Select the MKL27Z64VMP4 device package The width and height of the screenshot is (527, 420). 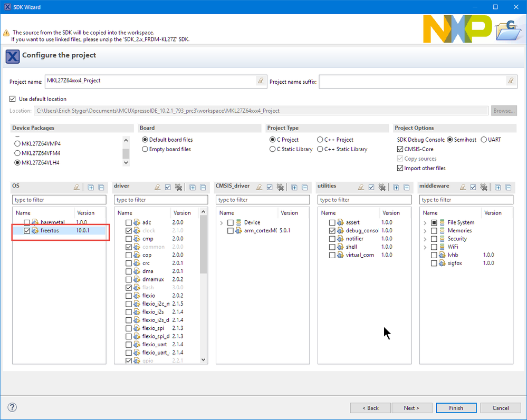[x=17, y=144]
